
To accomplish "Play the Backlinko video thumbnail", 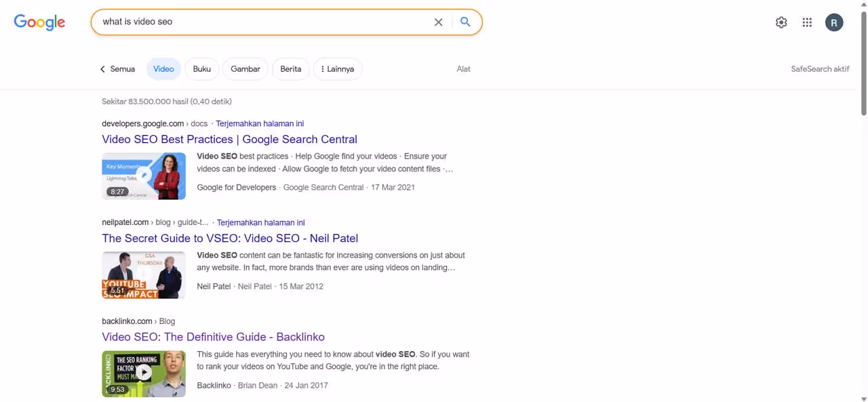I will [143, 374].
